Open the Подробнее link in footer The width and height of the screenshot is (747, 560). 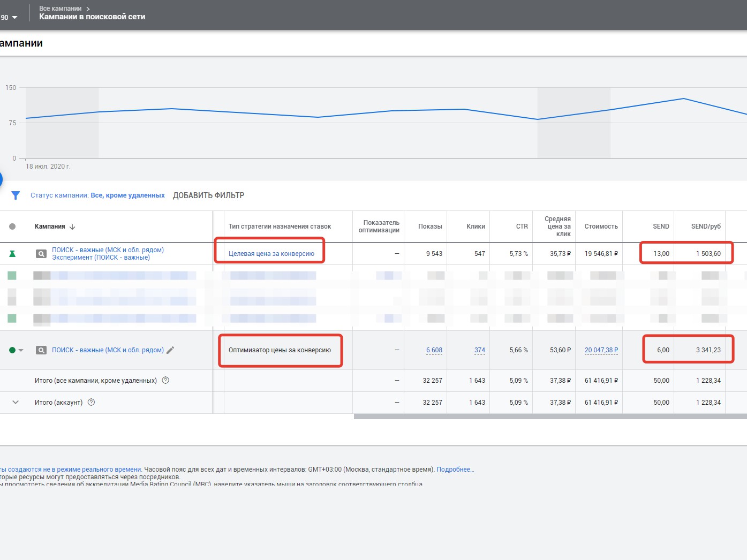[455, 470]
